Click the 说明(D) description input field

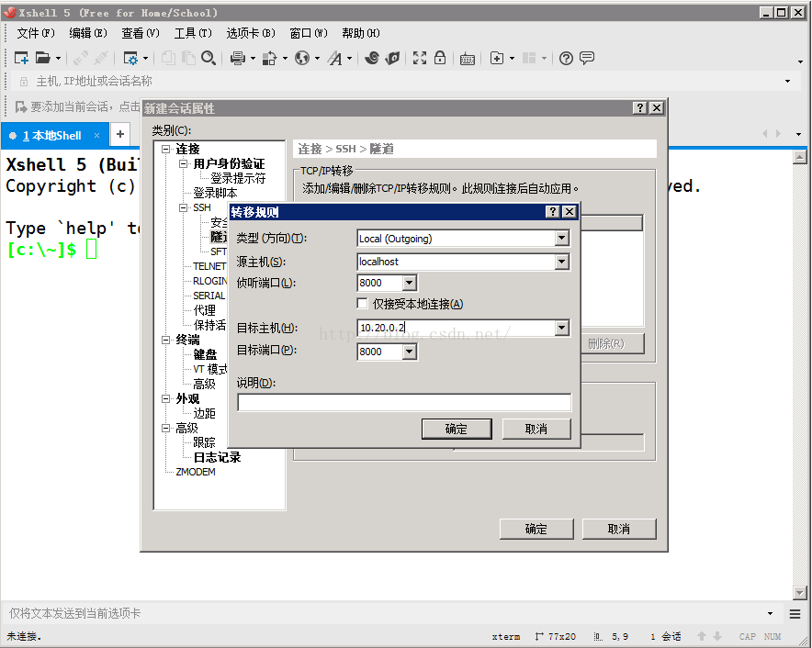tap(404, 402)
